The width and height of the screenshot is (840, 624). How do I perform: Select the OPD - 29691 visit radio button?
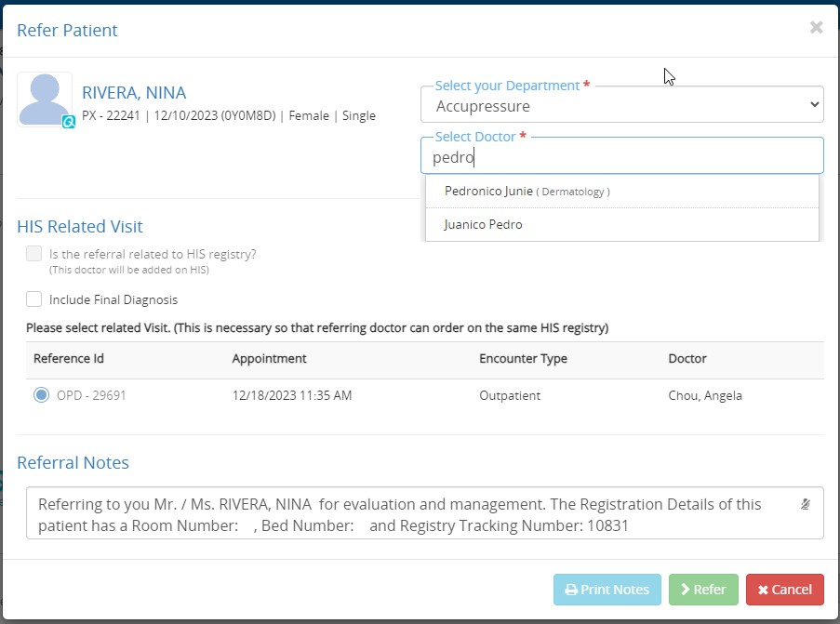tap(41, 395)
